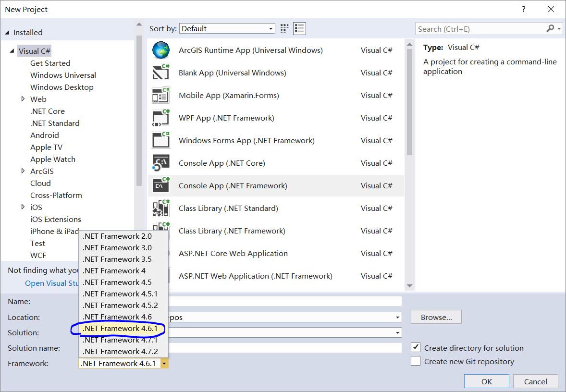Switch to medium icons list view
Viewport: 566px width, 392px height.
[299, 28]
